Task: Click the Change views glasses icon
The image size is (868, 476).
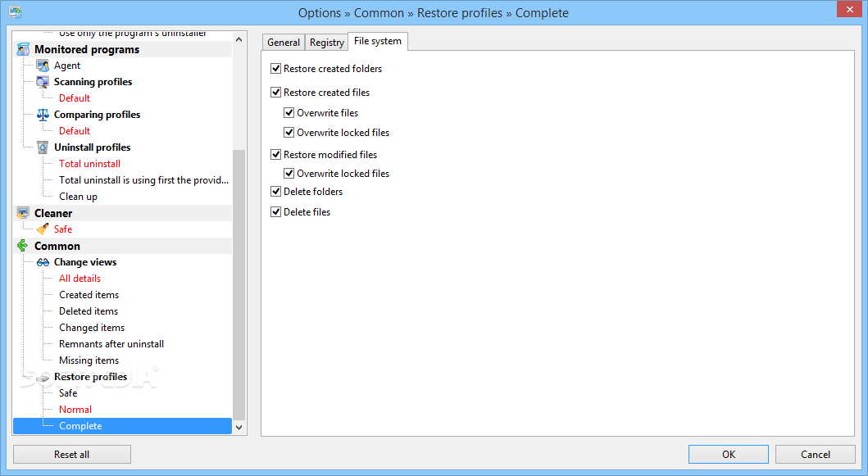Action: click(43, 262)
